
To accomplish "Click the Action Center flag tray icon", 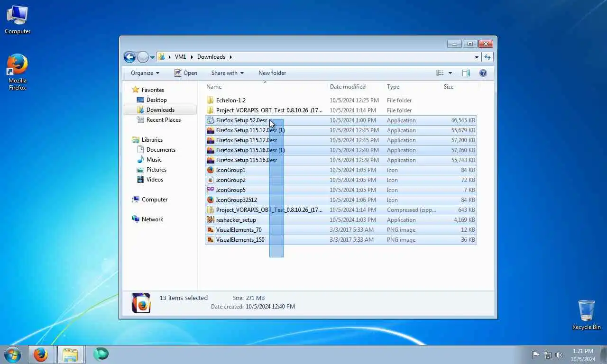I will point(536,355).
